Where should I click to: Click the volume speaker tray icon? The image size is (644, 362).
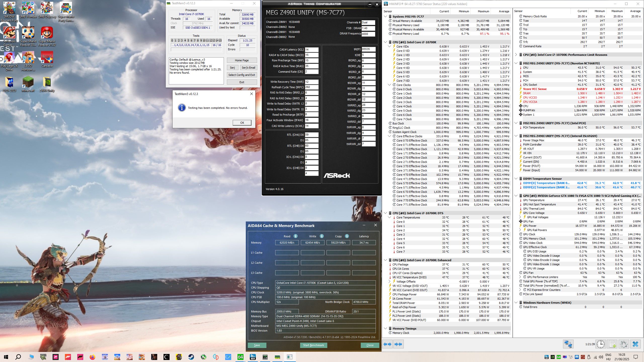(x=601, y=357)
